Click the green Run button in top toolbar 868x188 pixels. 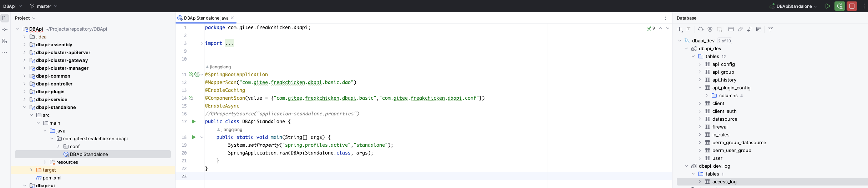tap(827, 6)
